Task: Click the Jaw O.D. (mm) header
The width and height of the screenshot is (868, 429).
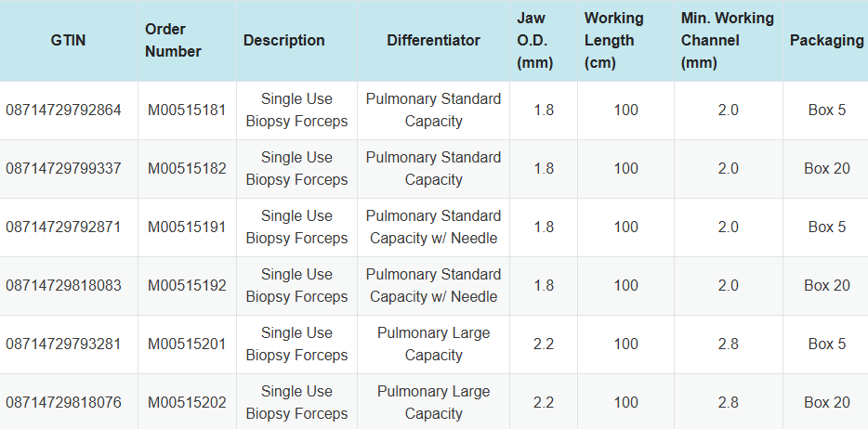Action: pyautogui.click(x=534, y=41)
